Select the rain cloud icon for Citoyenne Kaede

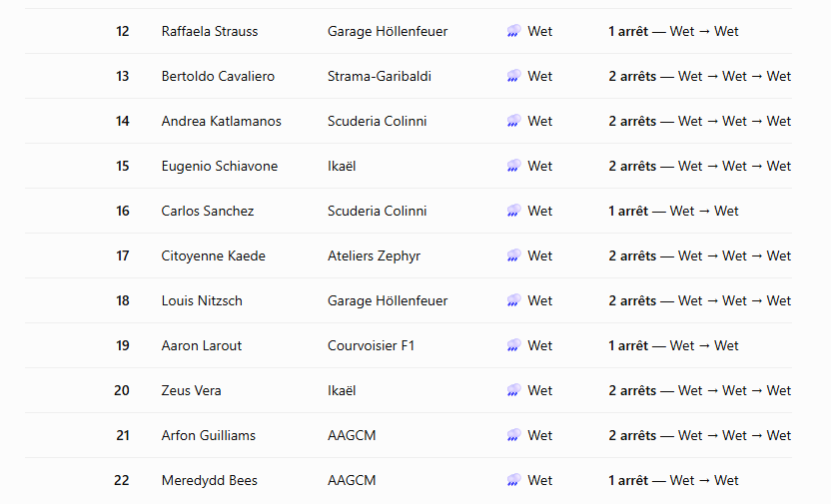click(513, 255)
